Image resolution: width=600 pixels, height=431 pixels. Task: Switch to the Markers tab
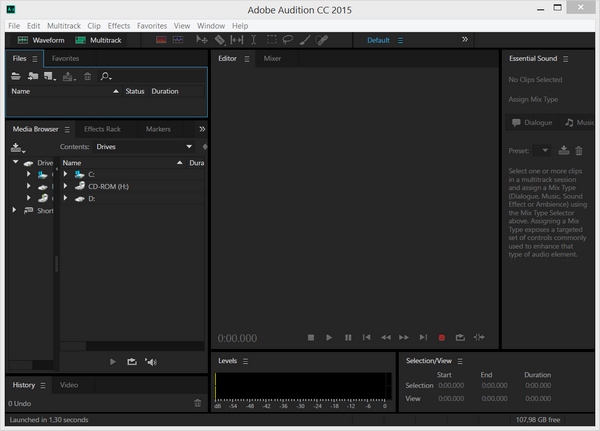(158, 129)
